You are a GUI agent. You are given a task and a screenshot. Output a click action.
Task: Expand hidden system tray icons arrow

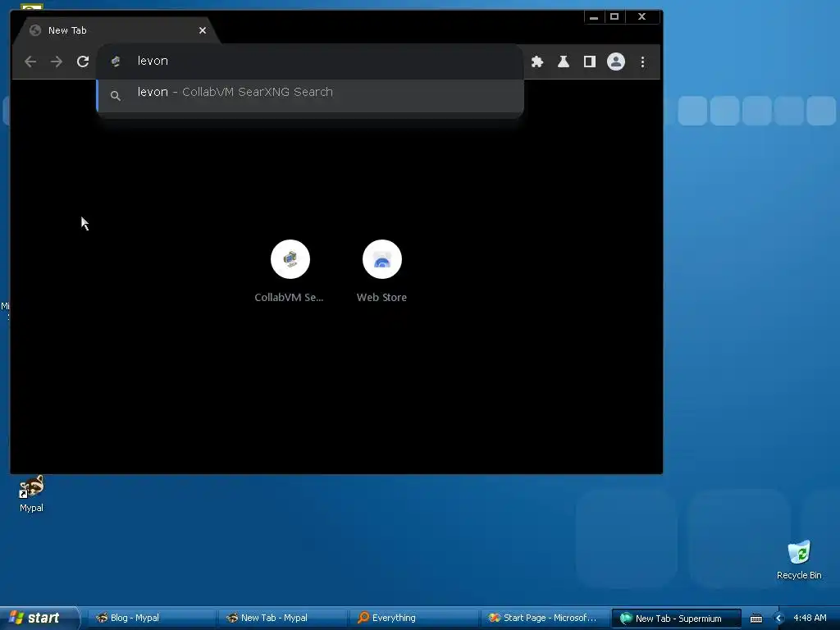779,619
